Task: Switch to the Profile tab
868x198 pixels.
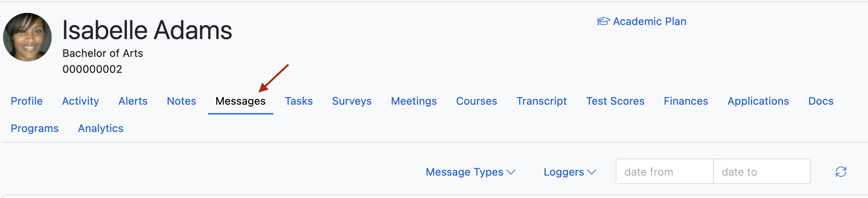Action: (x=27, y=101)
